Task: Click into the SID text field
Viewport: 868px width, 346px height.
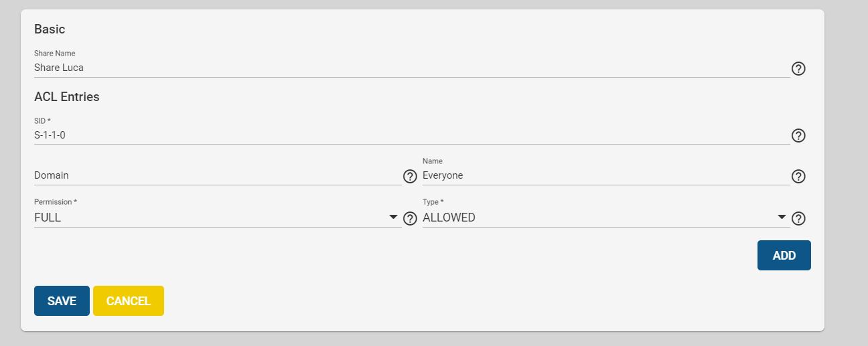Action: click(412, 135)
